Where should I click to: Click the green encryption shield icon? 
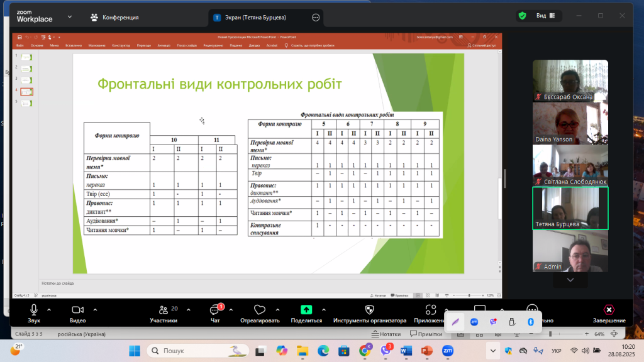(x=522, y=16)
